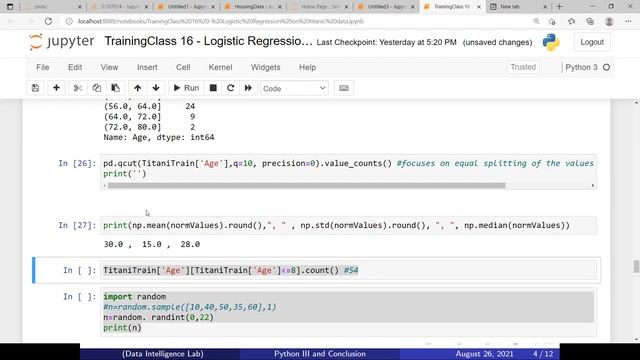Add page to favorites with the star-plus icon
Image resolution: width=640 pixels, height=360 pixels.
click(552, 21)
